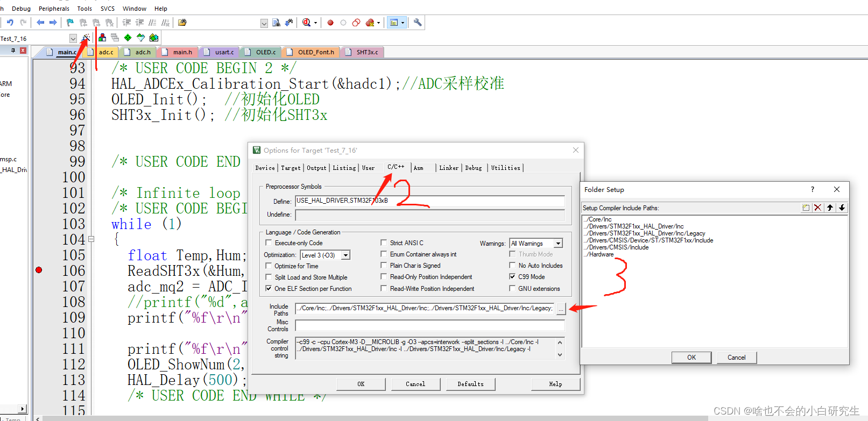Click the Incremental Find binoculars icon
Screen dimensions: 868x421
[289, 23]
